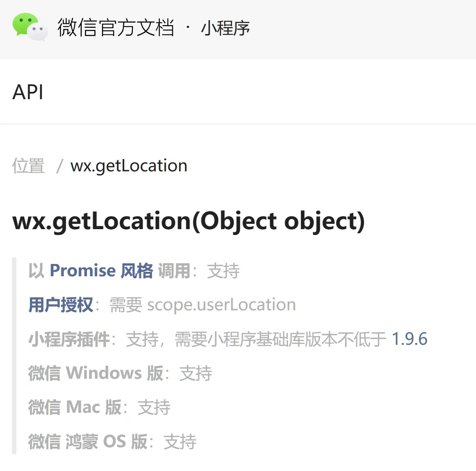Click the 1.9.6 base library version link
Screen dimensions: 476x471
(x=410, y=339)
